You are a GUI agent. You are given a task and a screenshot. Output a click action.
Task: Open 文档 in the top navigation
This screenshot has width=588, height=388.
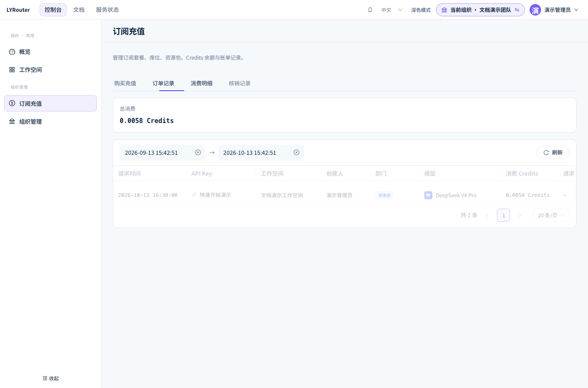[x=79, y=10]
